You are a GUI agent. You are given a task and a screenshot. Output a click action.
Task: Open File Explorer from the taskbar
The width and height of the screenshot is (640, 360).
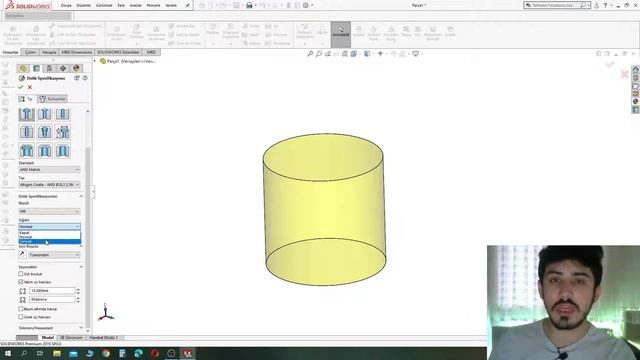click(x=57, y=353)
